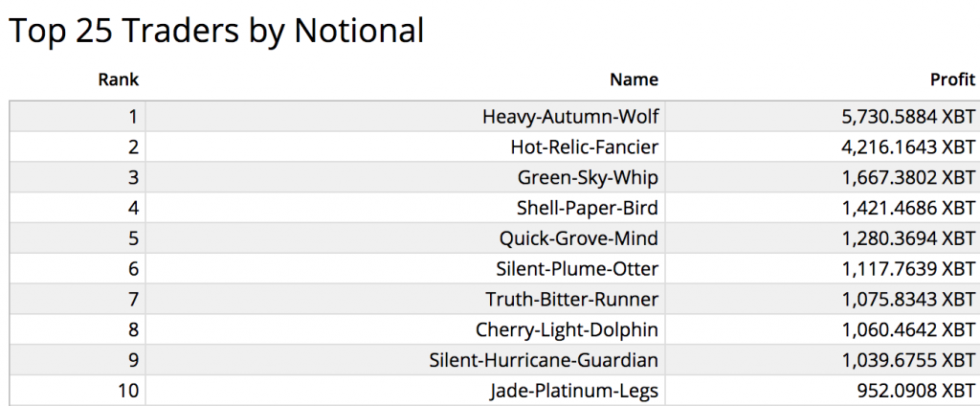Select the Jade-Platinum-Legs trader name

point(574,391)
